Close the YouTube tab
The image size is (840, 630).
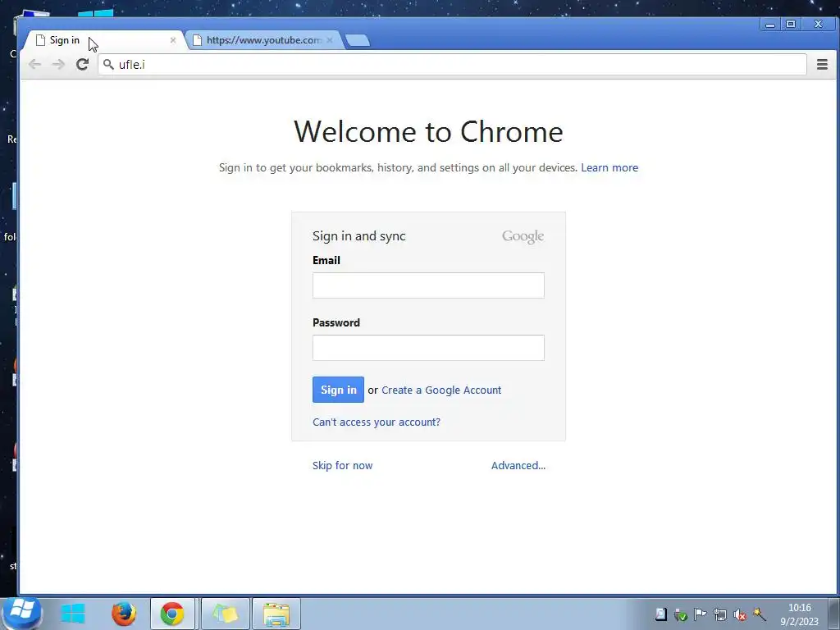[330, 40]
